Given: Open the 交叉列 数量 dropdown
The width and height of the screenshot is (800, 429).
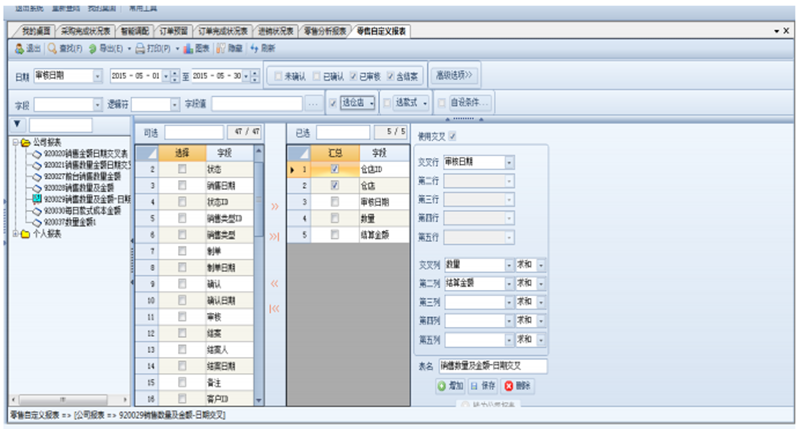Looking at the screenshot, I should pyautogui.click(x=509, y=265).
